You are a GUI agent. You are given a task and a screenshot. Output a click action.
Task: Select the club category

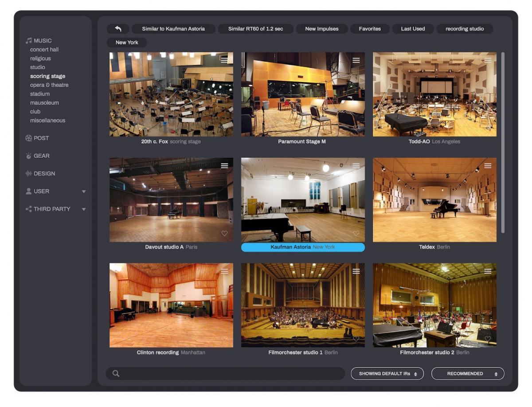coord(35,112)
